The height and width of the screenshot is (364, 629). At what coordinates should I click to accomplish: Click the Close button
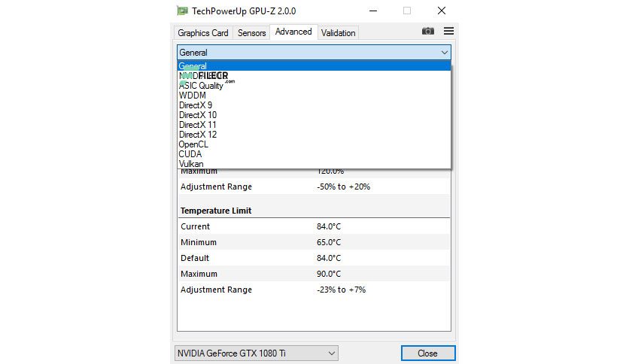coord(428,353)
